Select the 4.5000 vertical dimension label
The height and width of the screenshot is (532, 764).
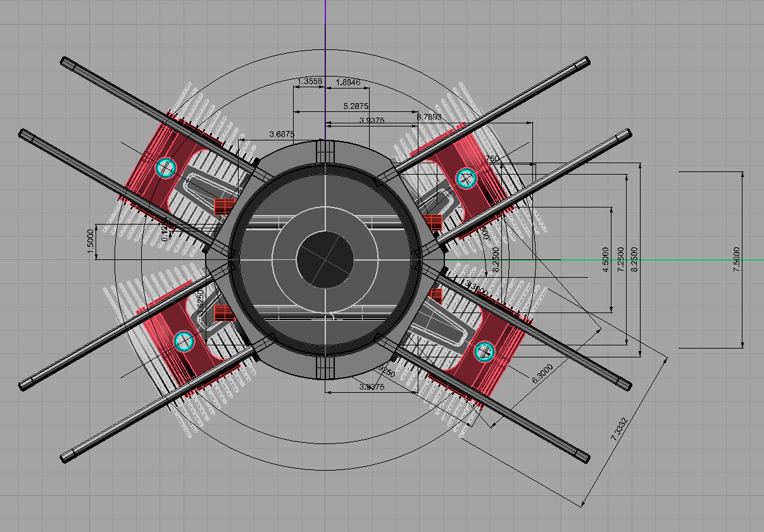coord(606,259)
